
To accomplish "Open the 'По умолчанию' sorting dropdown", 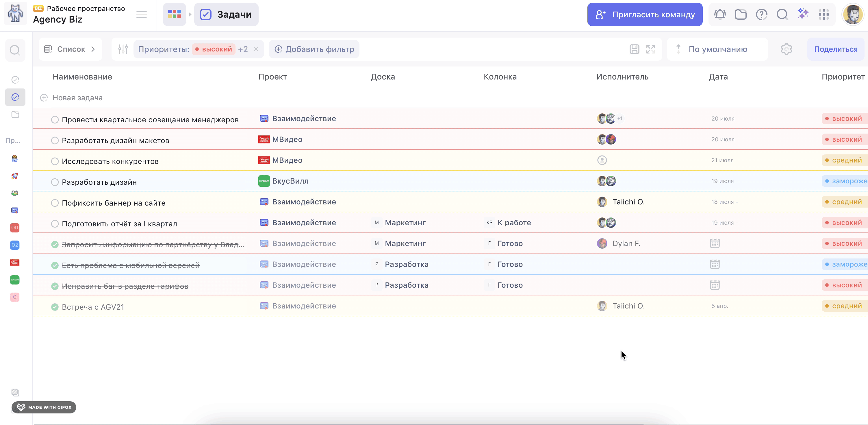I will click(x=717, y=49).
